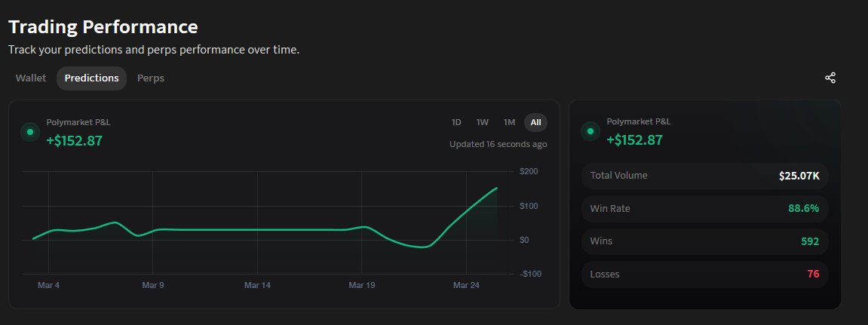The height and width of the screenshot is (325, 868).
Task: Click the Total Volume row
Action: [x=704, y=176]
